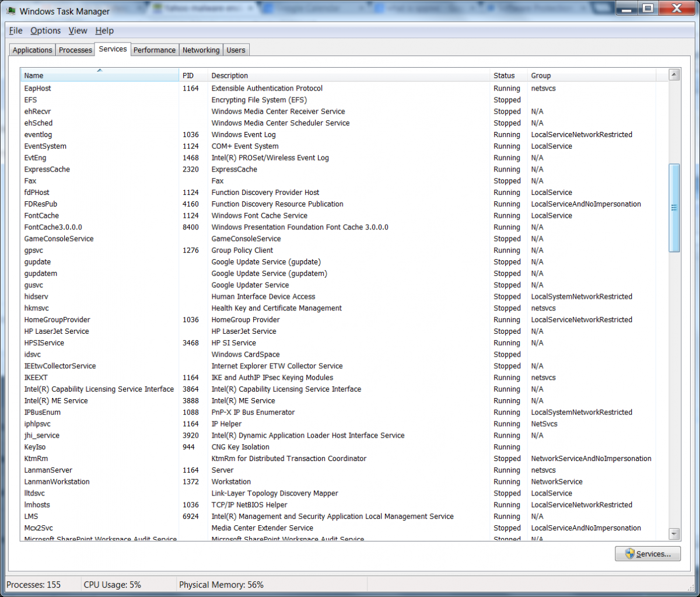
Task: Select the HomeGroupProvider service row
Action: pos(344,320)
